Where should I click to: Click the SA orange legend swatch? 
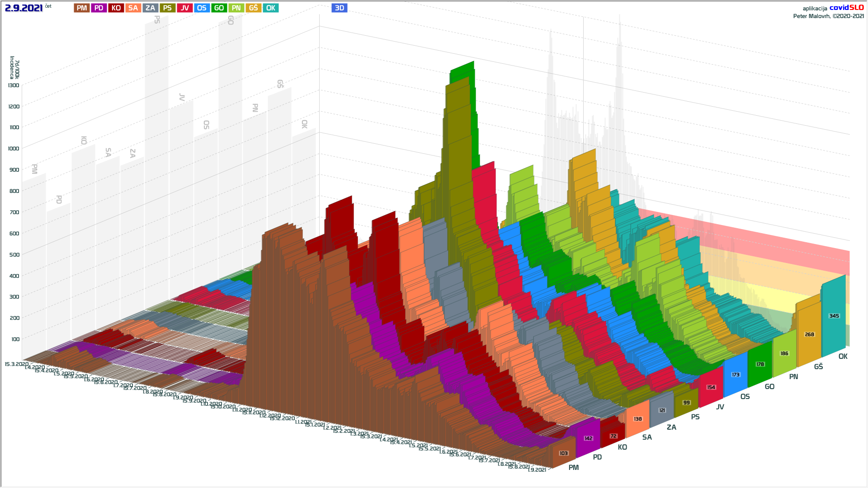(x=133, y=8)
